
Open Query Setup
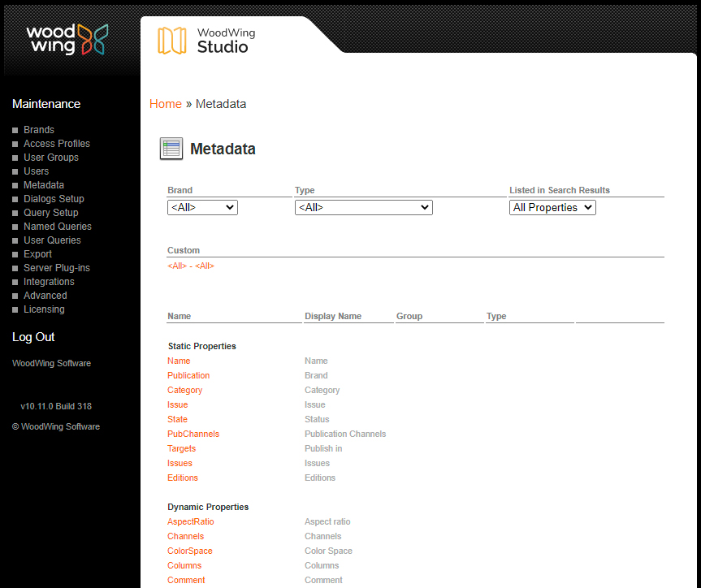(51, 213)
